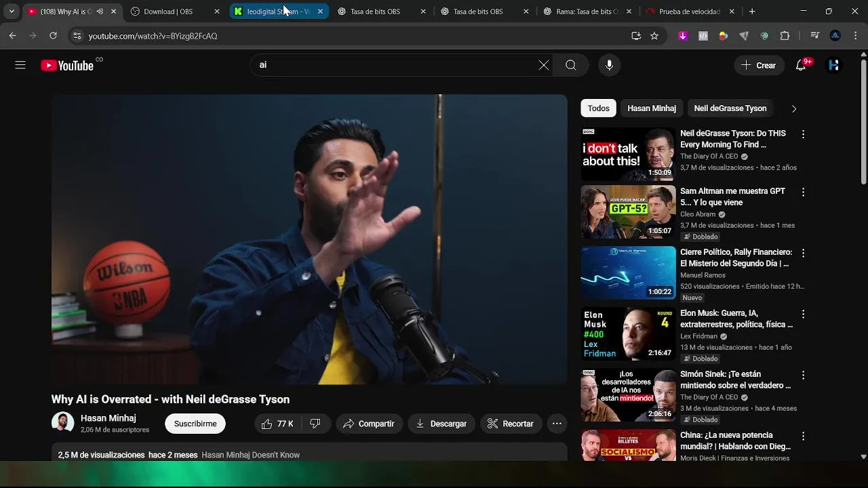Click the Compartir button
The image size is (868, 488).
coord(369,424)
